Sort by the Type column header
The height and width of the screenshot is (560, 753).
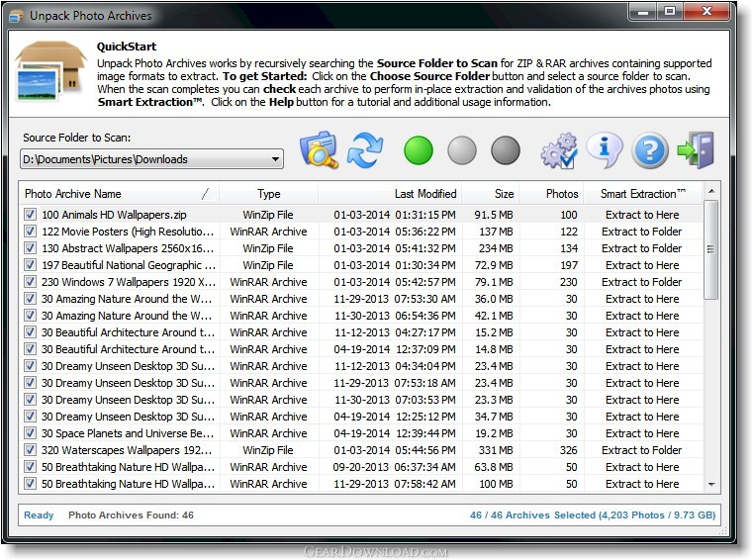[x=268, y=194]
